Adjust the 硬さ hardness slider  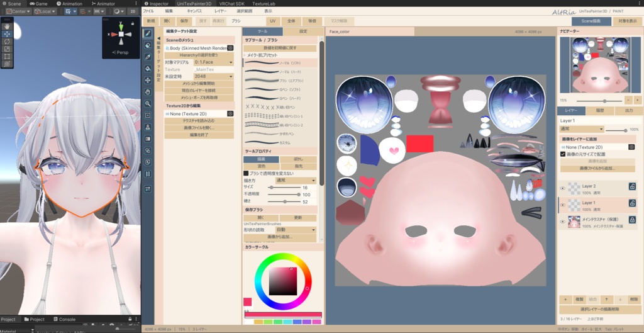coord(285,202)
